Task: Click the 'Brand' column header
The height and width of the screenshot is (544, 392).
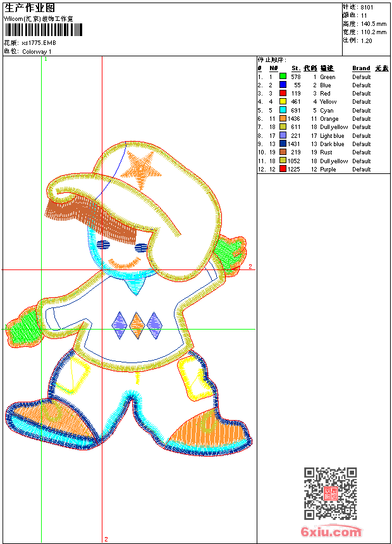Action: 361,68
